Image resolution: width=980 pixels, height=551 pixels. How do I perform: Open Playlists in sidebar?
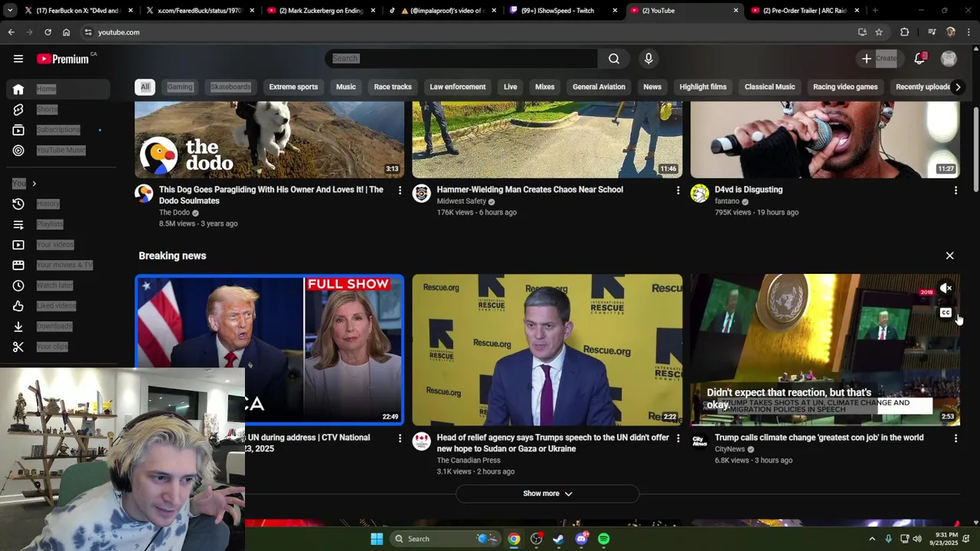pos(60,224)
